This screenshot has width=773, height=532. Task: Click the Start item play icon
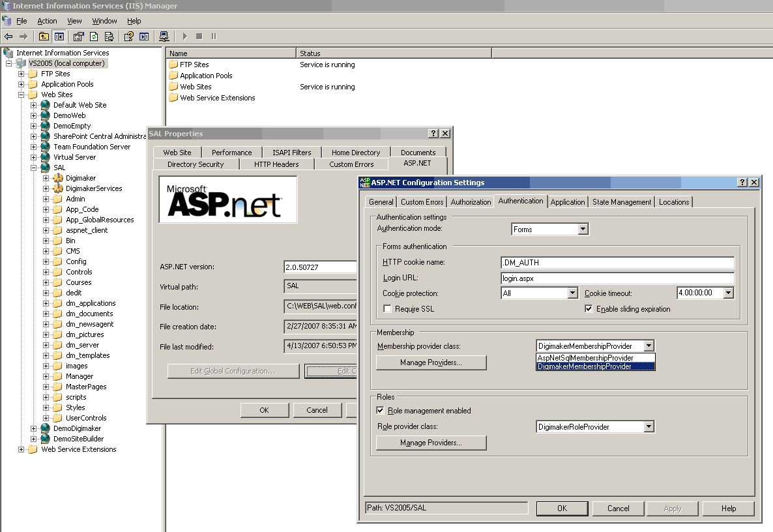point(185,37)
